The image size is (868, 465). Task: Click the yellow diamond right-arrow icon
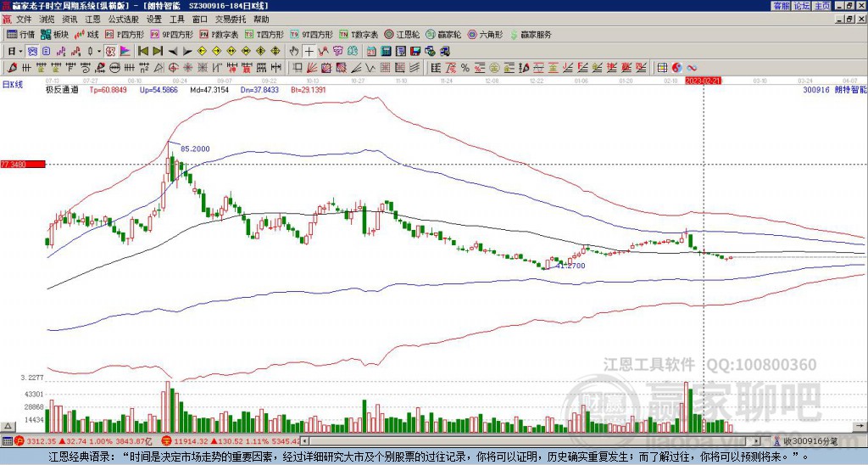coord(217,52)
